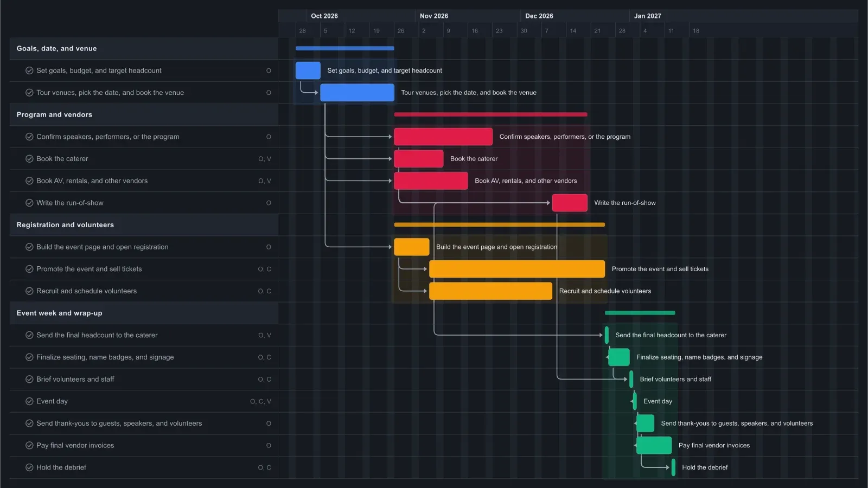The height and width of the screenshot is (488, 868).
Task: Click check icon beside Send thank-yous row
Action: [x=29, y=423]
